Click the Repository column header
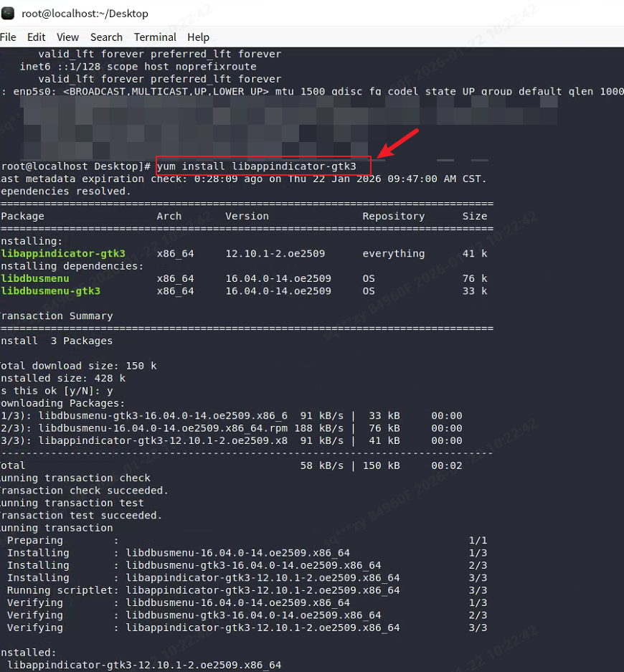This screenshot has height=672, width=624. (x=393, y=216)
